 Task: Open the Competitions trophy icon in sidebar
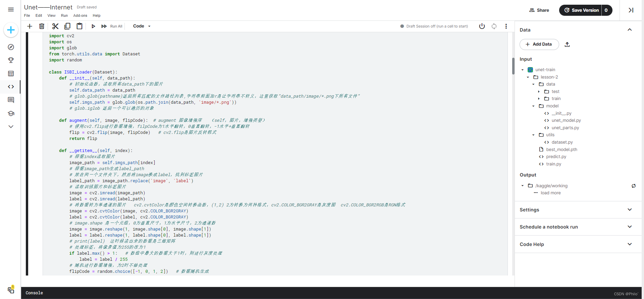[11, 60]
